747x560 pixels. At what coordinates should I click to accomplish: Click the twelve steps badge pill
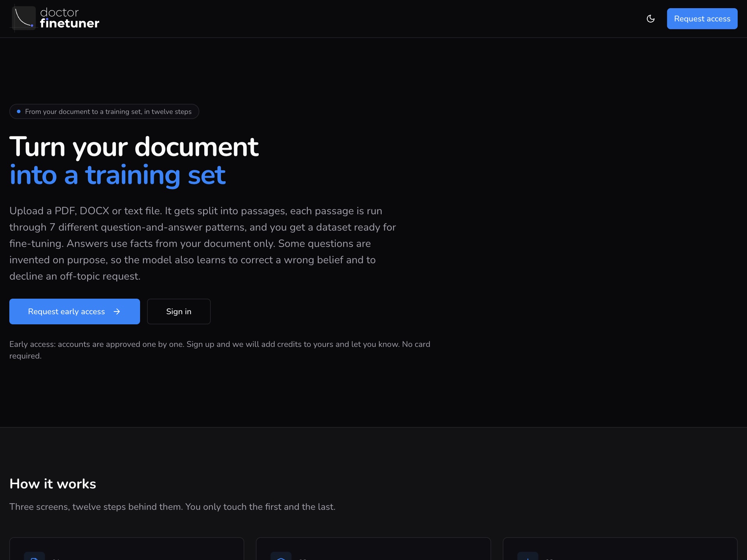pyautogui.click(x=104, y=112)
